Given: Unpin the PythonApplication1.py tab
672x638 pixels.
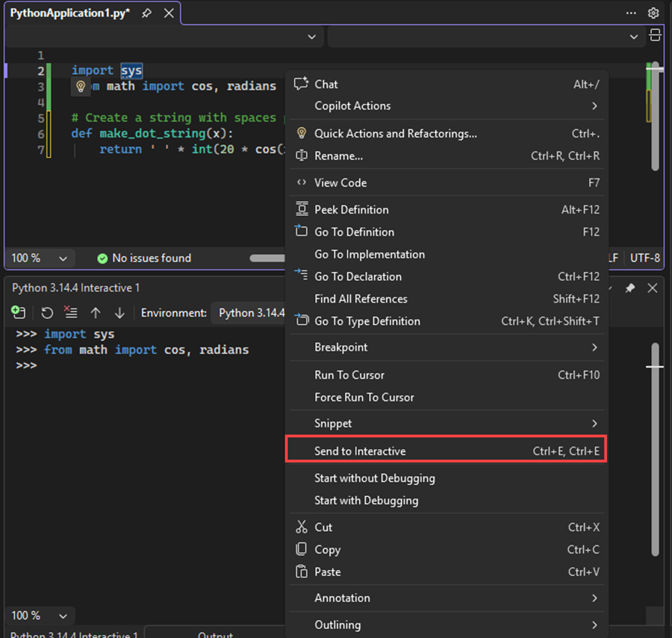Looking at the screenshot, I should pos(147,13).
